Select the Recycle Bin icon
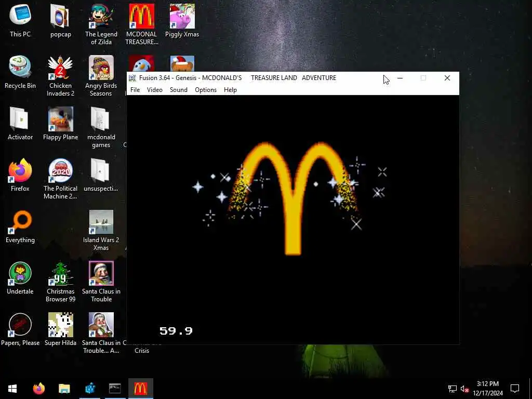This screenshot has width=532, height=399. pyautogui.click(x=20, y=72)
